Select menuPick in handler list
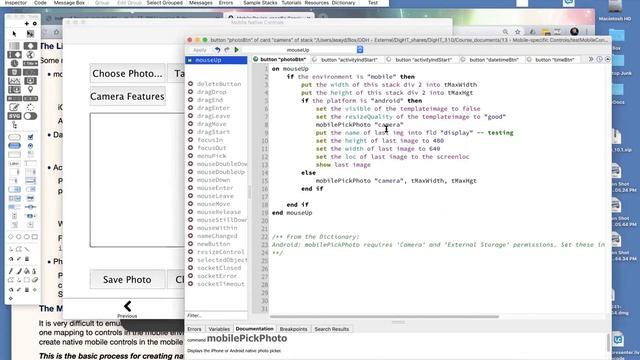The image size is (640, 360). pyautogui.click(x=211, y=156)
